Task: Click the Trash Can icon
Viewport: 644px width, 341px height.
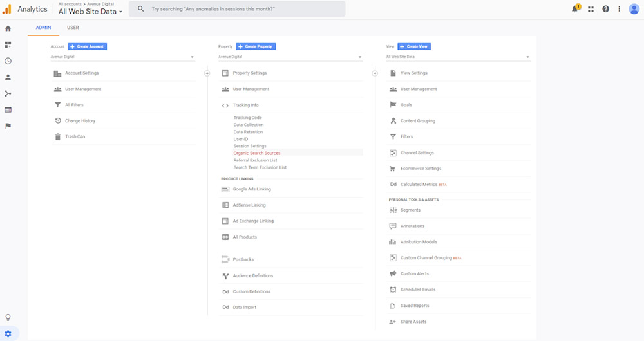Action: (x=57, y=136)
